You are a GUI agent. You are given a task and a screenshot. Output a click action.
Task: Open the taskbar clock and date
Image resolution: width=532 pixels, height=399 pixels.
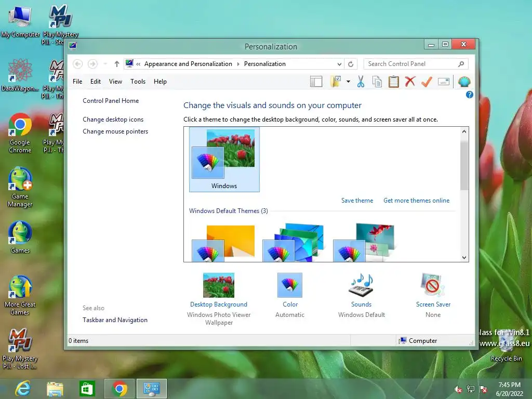tap(510, 389)
